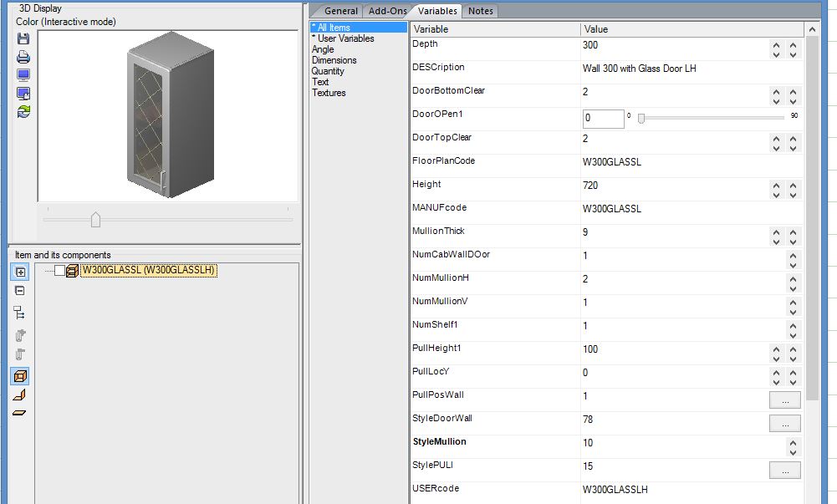Switch to the General tab
This screenshot has height=504, width=837.
[x=340, y=11]
